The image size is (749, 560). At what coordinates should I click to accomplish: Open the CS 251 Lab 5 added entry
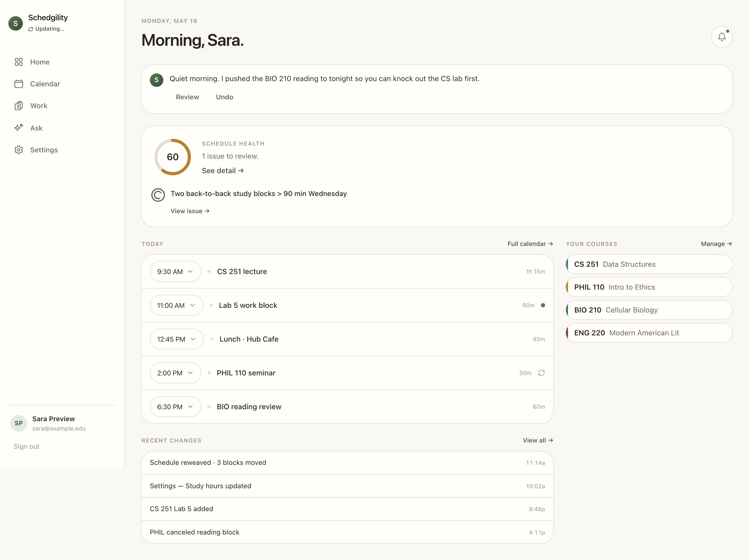point(347,509)
